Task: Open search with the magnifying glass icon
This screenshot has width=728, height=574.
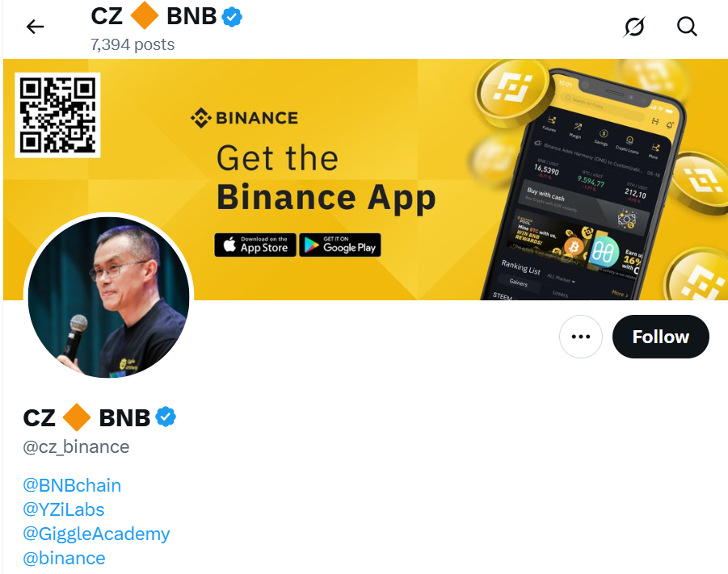Action: point(687,27)
